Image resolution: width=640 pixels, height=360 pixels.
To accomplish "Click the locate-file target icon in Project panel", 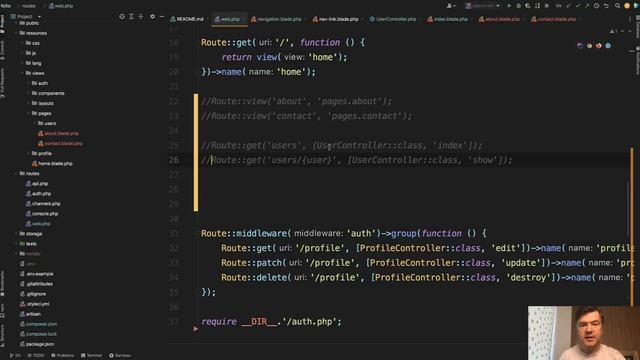I will 122,16.
